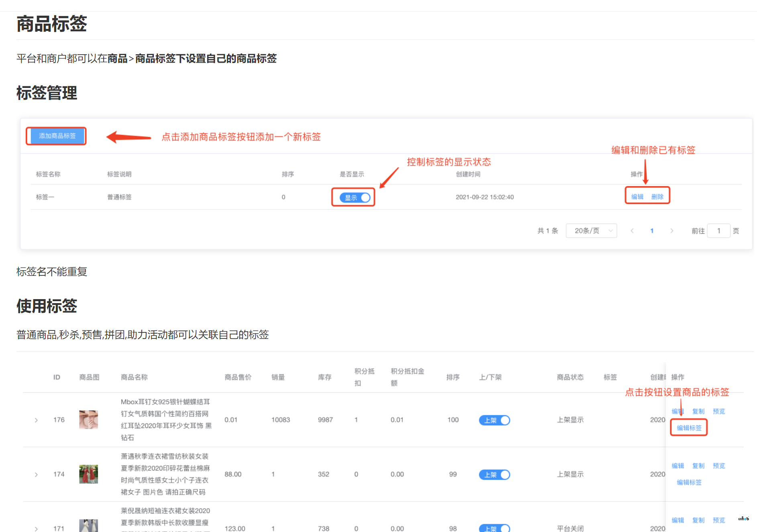The width and height of the screenshot is (757, 532).
Task: Delete 标签一 using the 删除 link
Action: coord(657,197)
